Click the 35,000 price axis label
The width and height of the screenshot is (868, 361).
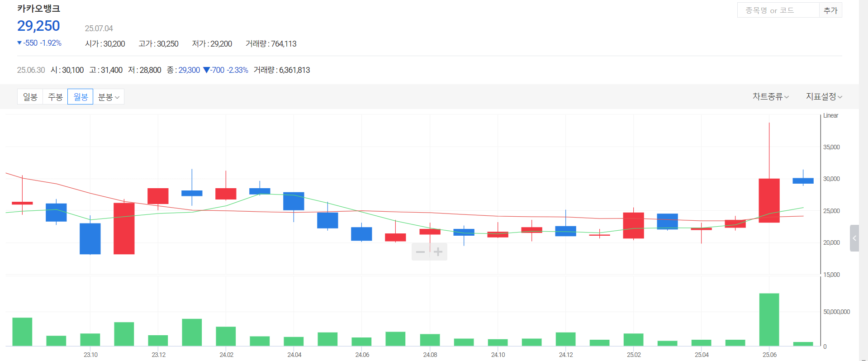(831, 147)
